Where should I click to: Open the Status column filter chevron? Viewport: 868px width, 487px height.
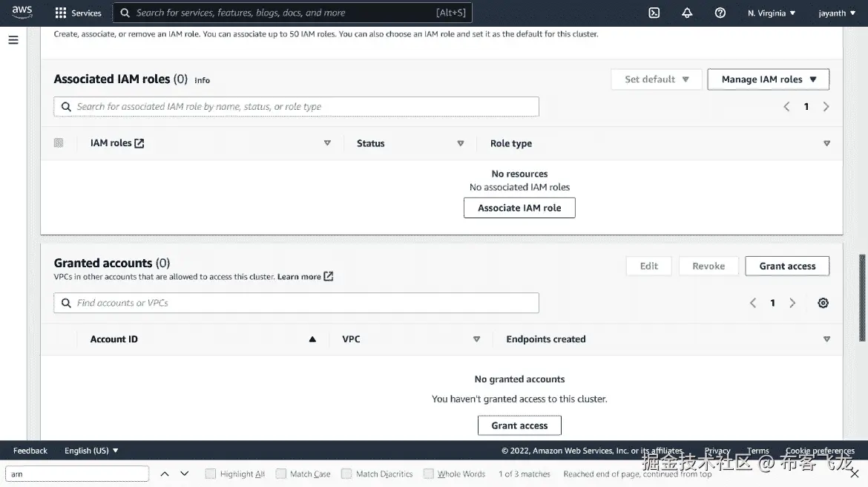460,143
